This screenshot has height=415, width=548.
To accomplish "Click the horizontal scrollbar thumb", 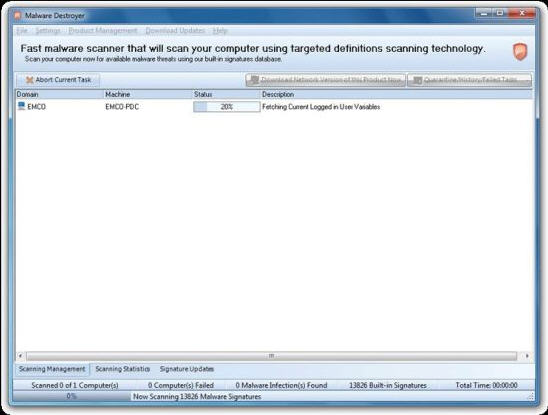I will pyautogui.click(x=272, y=356).
